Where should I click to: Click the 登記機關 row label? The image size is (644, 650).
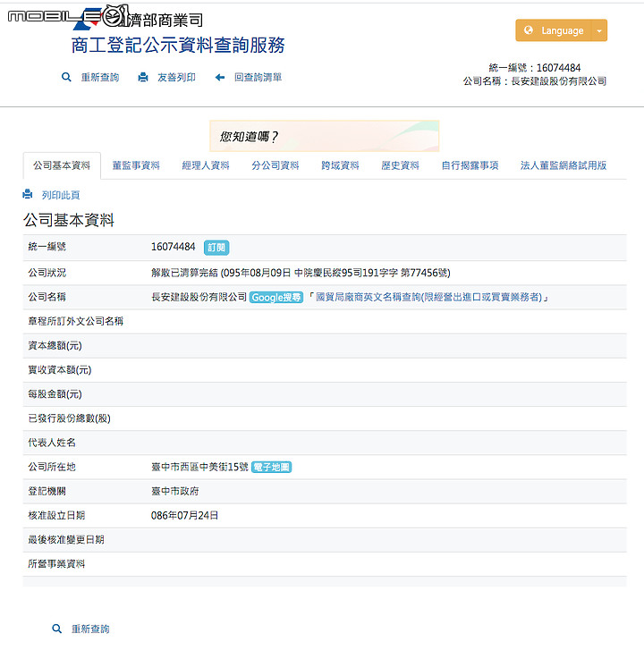[x=47, y=491]
